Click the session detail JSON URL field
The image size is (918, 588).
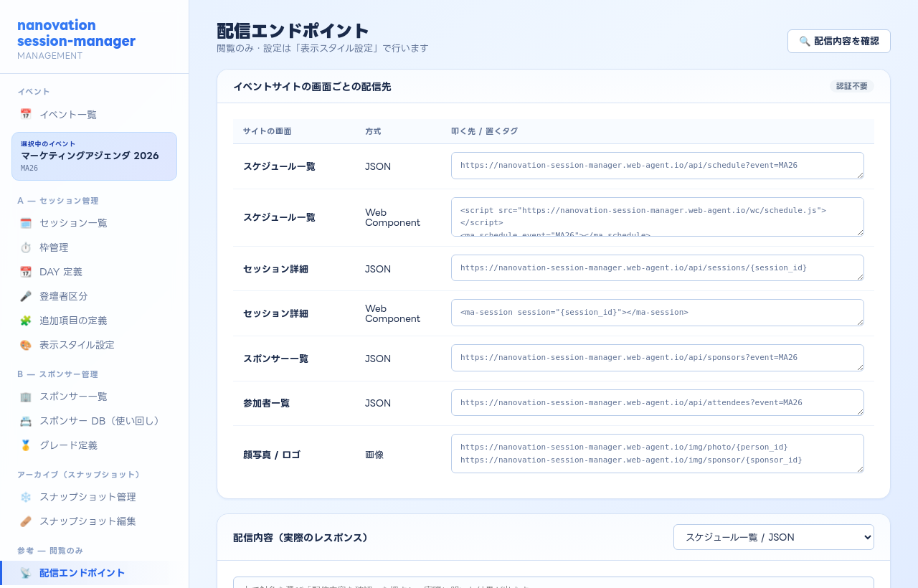coord(658,267)
